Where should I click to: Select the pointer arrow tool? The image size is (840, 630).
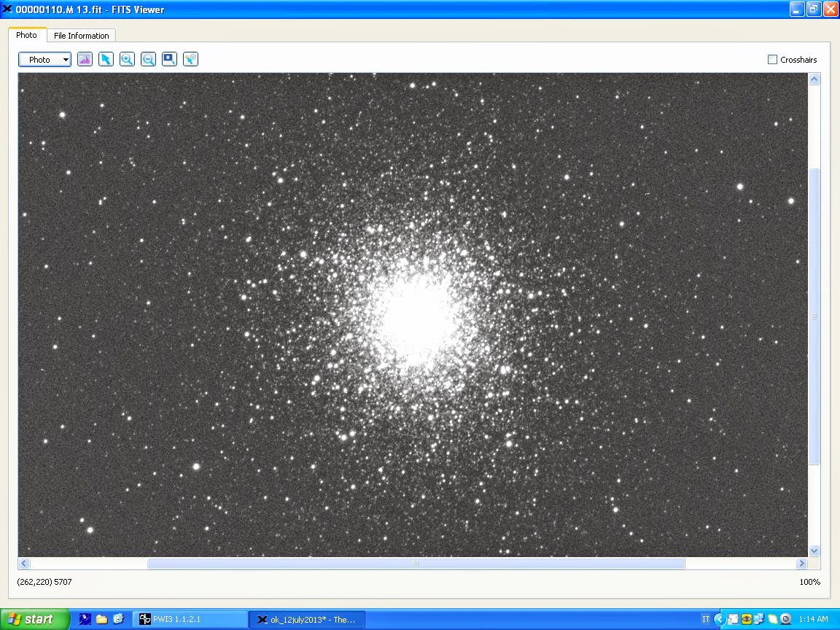106,59
